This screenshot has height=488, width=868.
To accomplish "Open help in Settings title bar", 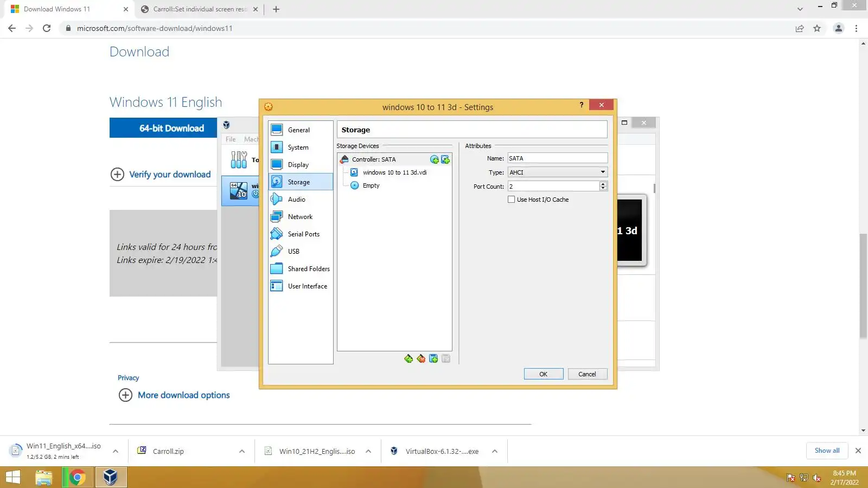I will pyautogui.click(x=582, y=105).
